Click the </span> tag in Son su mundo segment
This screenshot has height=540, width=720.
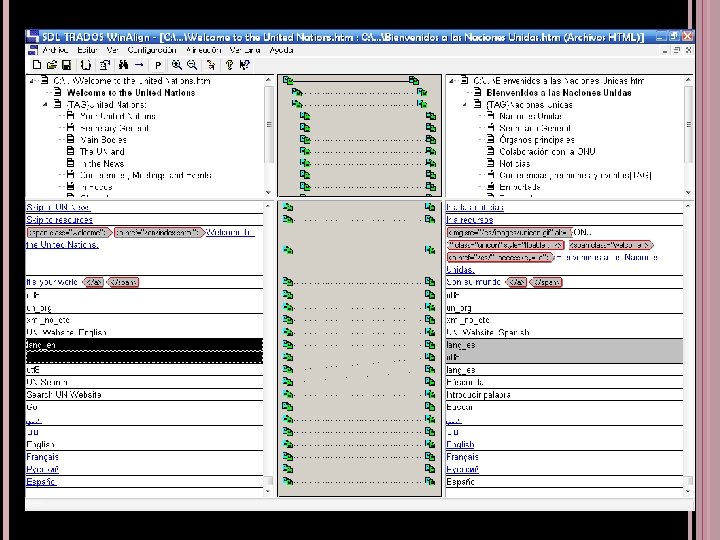546,282
